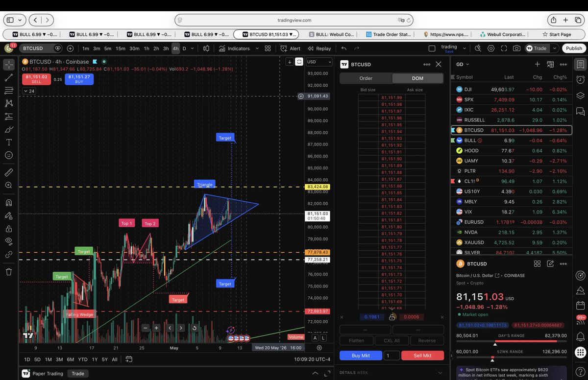The width and height of the screenshot is (588, 380).
Task: Toggle stay in drawing mode pencil-lock
Action: (x=9, y=215)
